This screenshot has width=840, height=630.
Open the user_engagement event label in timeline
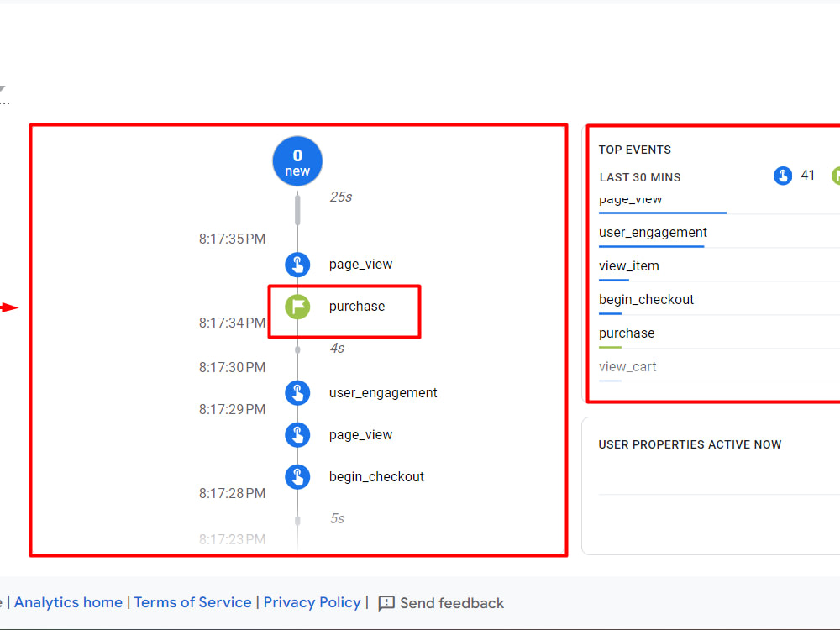(383, 392)
